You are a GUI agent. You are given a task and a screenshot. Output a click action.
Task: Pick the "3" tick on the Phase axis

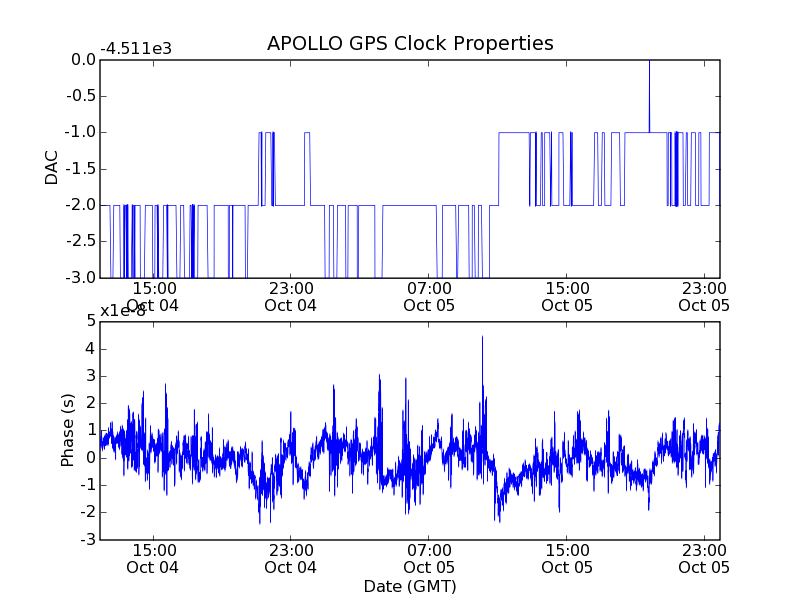point(91,376)
